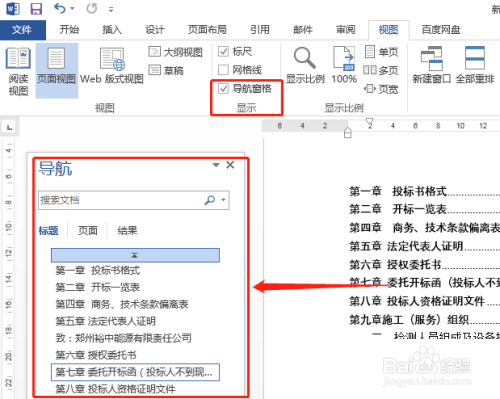Go to heading 第一章 投标书格式
This screenshot has height=399, width=500.
98,270
